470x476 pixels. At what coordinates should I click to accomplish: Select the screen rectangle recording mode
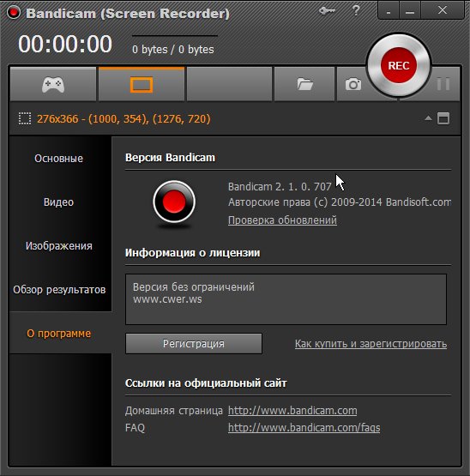click(142, 85)
